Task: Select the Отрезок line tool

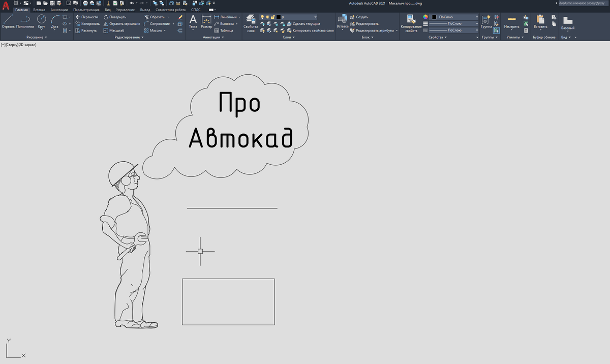Action: (8, 21)
